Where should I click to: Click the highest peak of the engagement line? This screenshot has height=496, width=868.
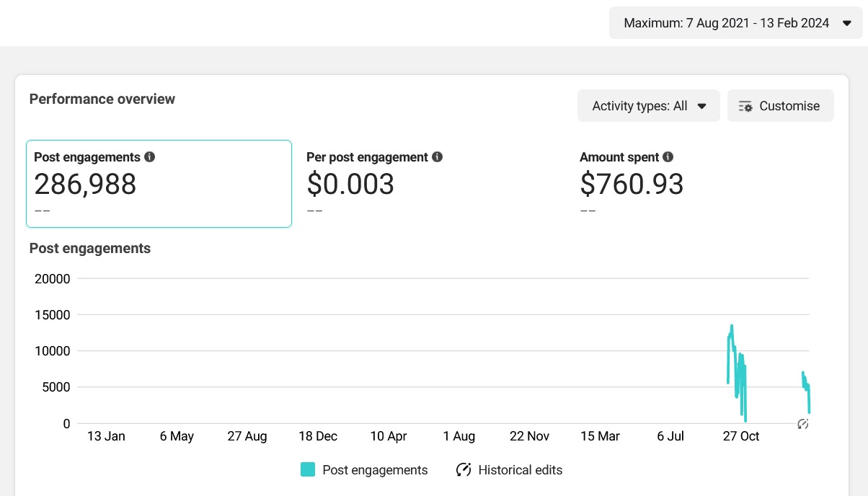coord(732,326)
